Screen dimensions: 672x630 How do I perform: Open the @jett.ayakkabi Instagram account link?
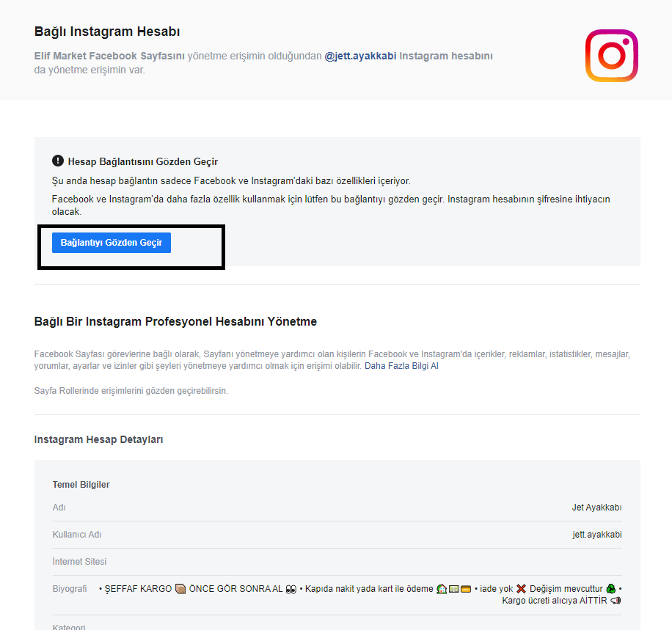pyautogui.click(x=360, y=56)
